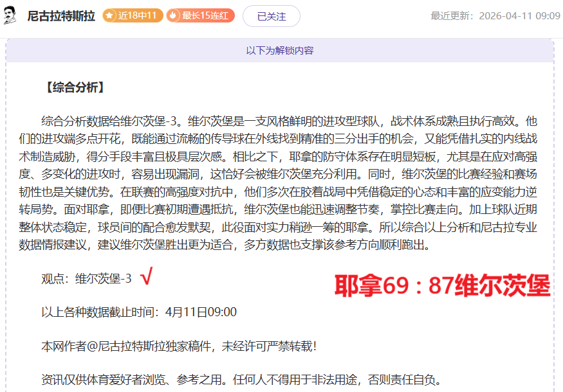
Task: Click the 最近更新 timestamp text
Action: 495,16
